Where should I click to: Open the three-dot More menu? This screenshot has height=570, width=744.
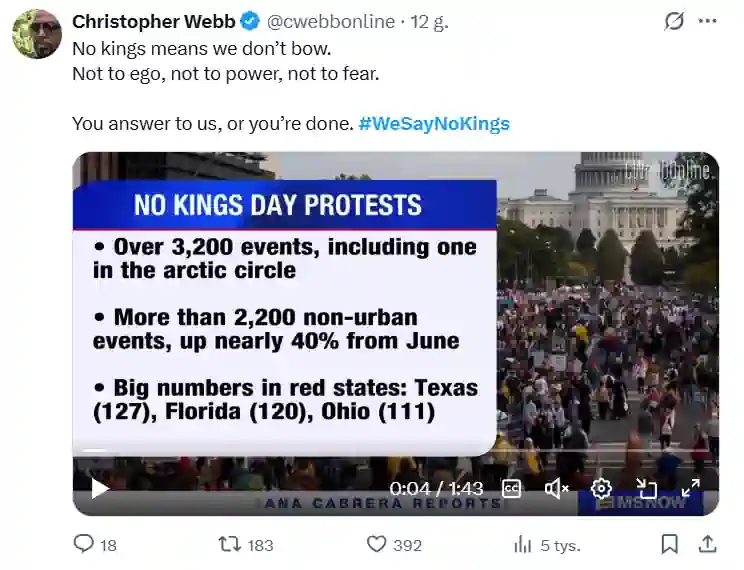tap(708, 21)
